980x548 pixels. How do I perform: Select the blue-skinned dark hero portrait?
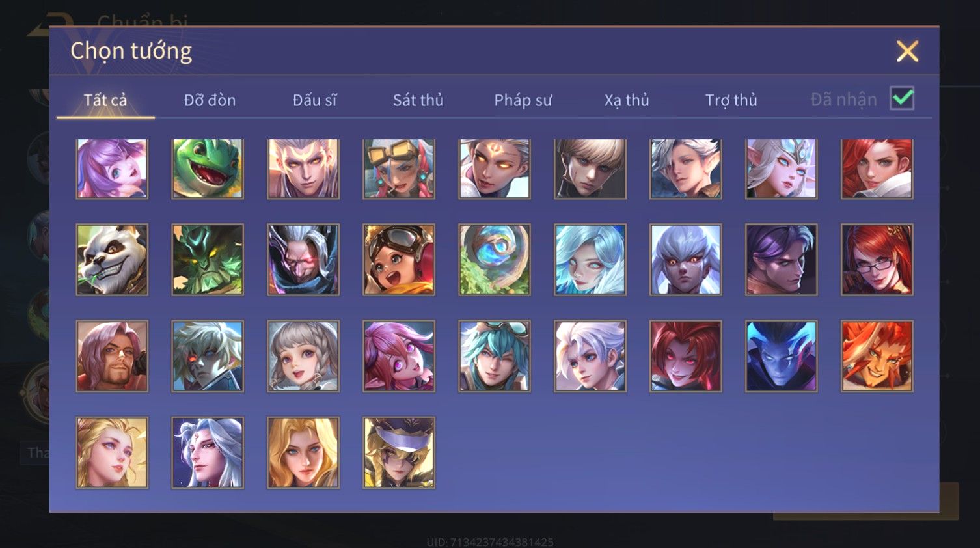click(782, 356)
